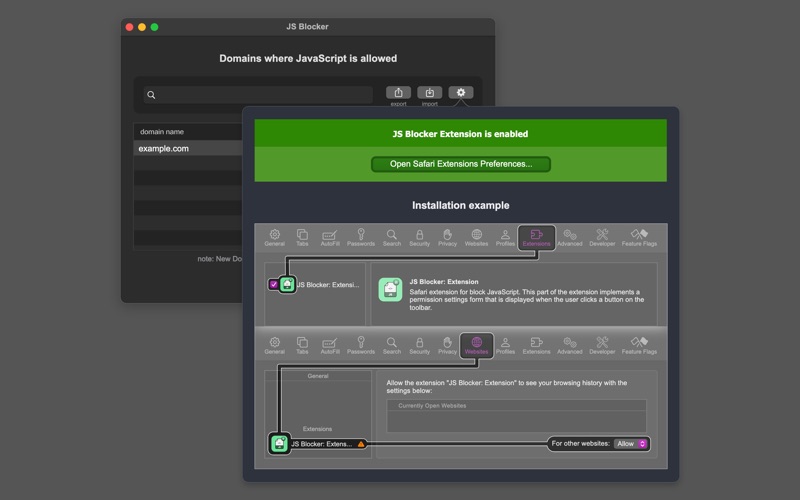Click the bold 'JS Blocker: Extension' title
The height and width of the screenshot is (500, 800).
[444, 282]
